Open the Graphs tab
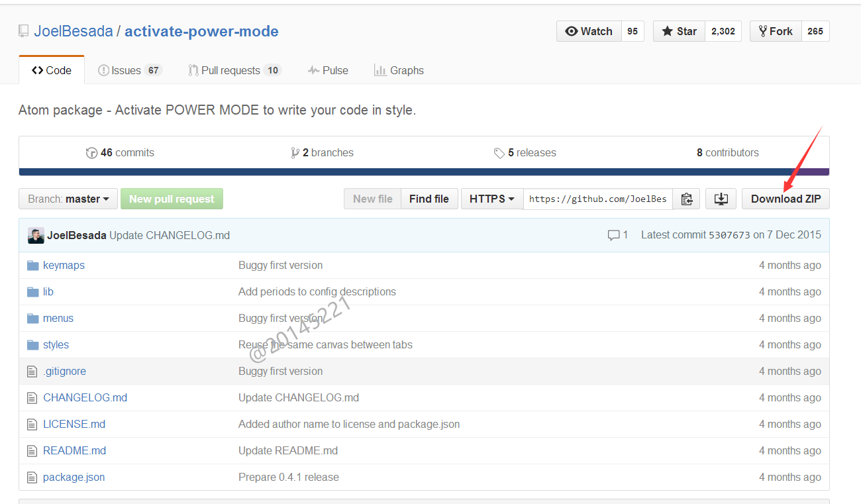 click(399, 70)
